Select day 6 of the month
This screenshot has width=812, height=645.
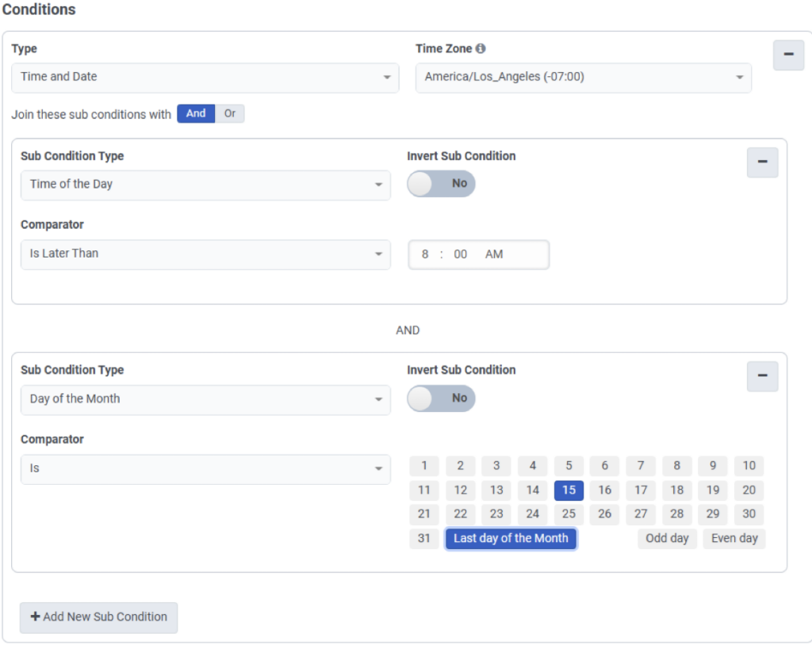tap(604, 466)
